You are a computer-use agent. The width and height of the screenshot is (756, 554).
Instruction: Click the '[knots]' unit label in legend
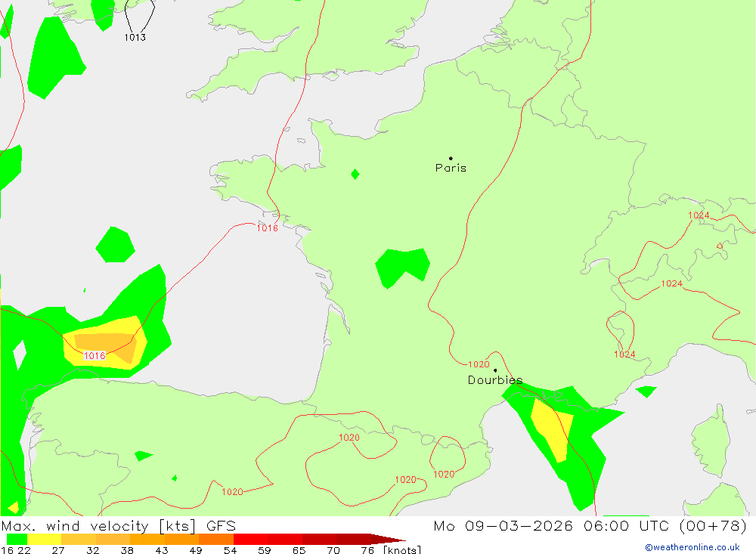coord(402,549)
